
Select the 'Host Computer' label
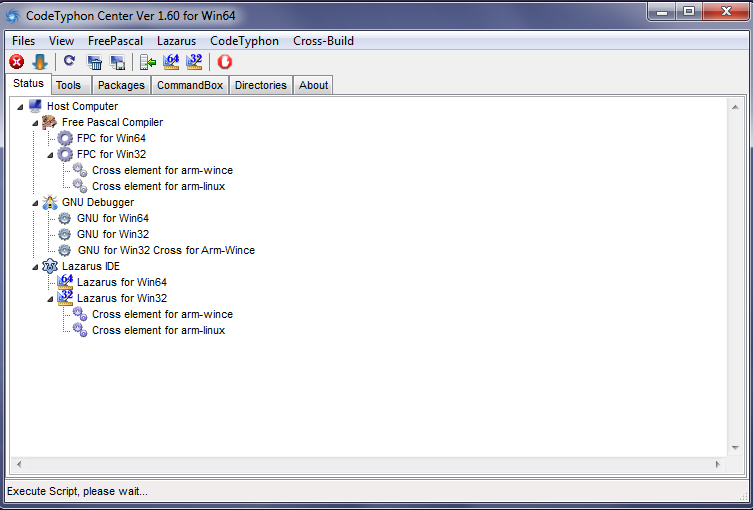click(82, 106)
